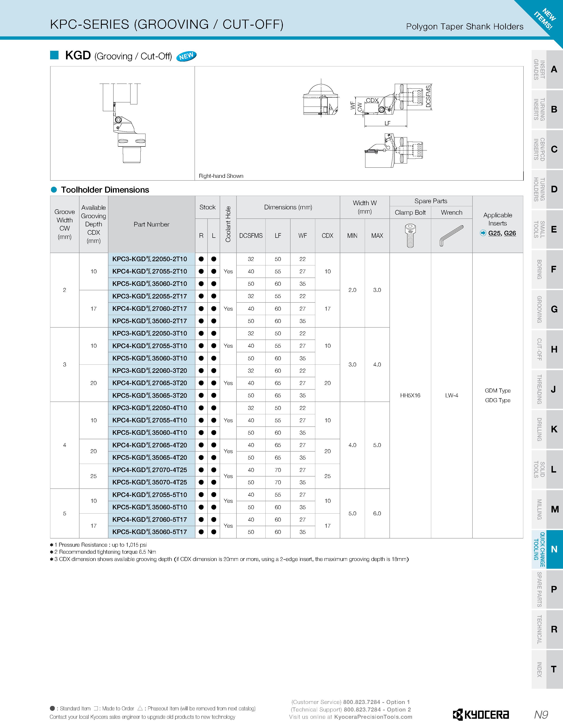This screenshot has width=563, height=728.
Task: Click the lower top-view holder diagram
Action: click(x=396, y=151)
